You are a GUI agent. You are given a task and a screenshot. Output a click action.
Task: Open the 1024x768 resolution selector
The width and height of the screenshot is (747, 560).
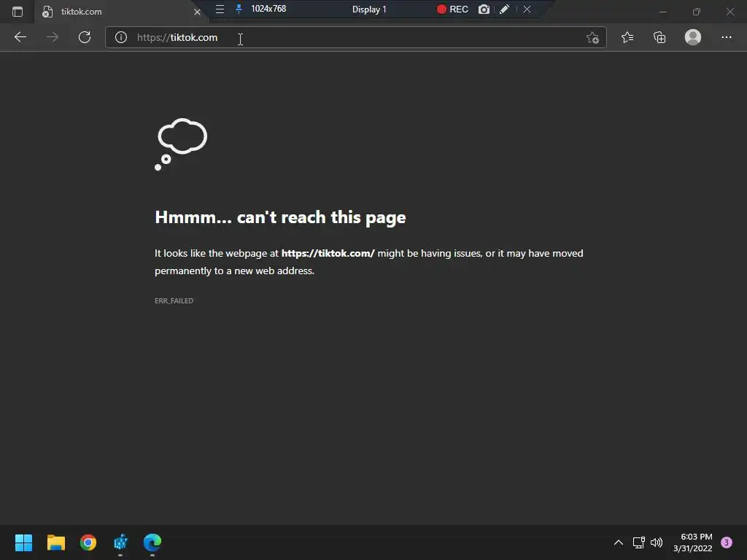coord(268,9)
